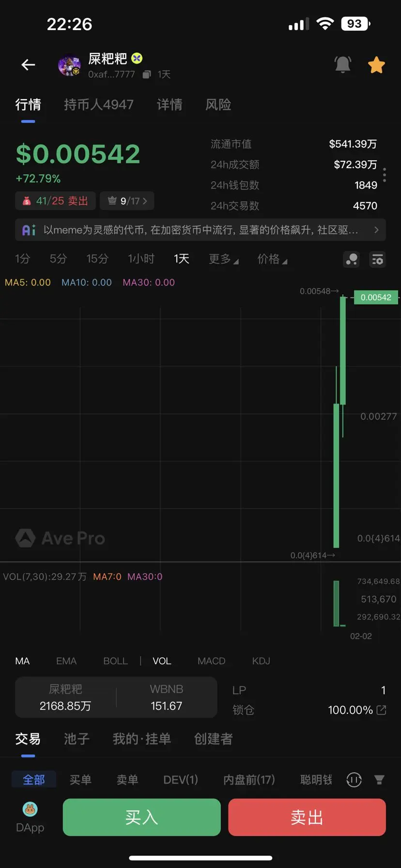Tap the AI icon in description banner
This screenshot has width=401, height=868.
(x=29, y=230)
